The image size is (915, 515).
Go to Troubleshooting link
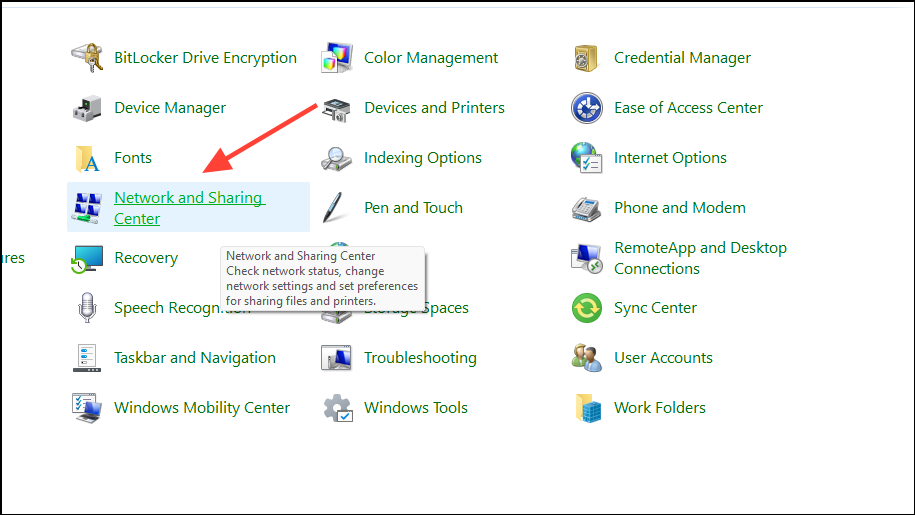[x=420, y=358]
